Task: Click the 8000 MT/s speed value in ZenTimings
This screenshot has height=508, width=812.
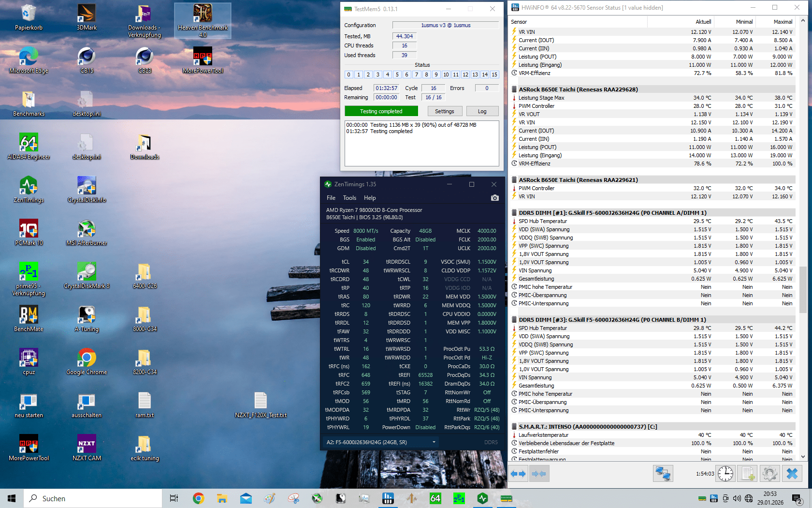Action: (x=366, y=231)
